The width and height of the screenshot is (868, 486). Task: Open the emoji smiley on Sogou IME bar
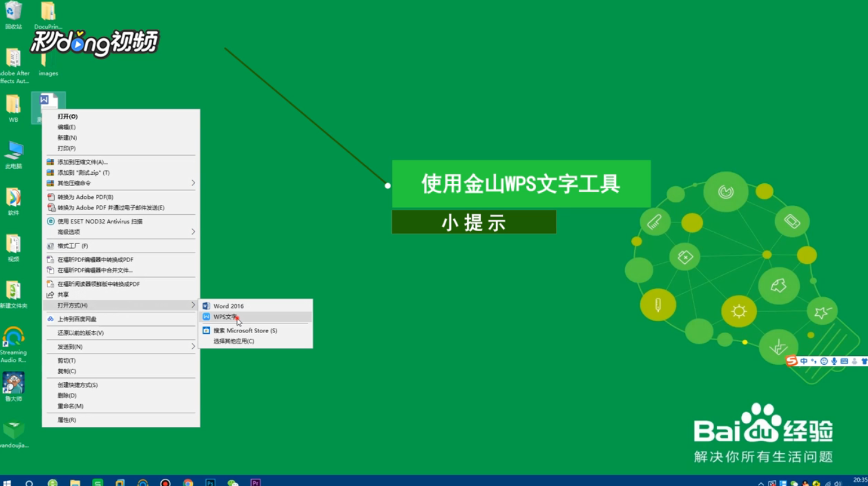(x=824, y=361)
